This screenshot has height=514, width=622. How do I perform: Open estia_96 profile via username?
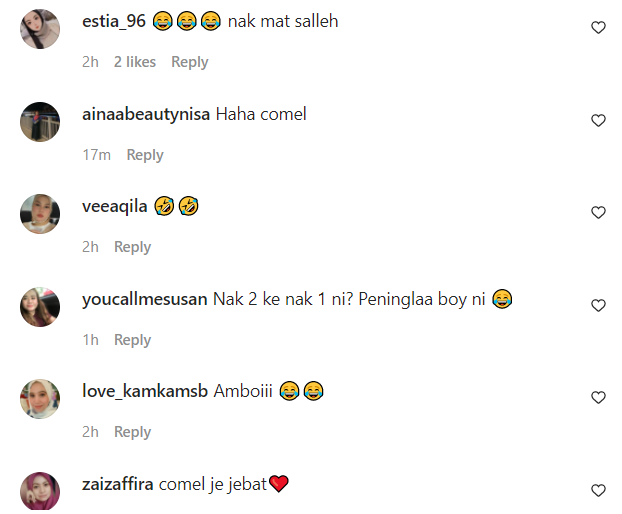tap(114, 21)
